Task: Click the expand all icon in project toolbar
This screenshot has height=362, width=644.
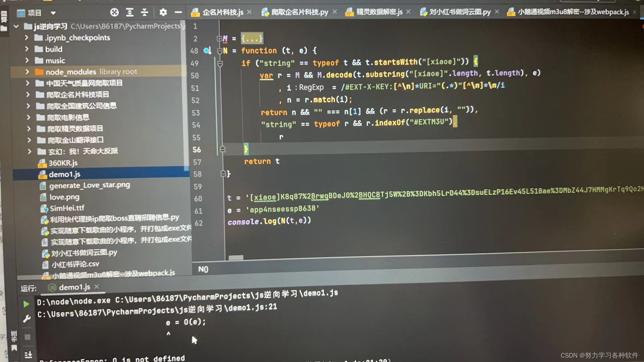Action: pos(129,12)
